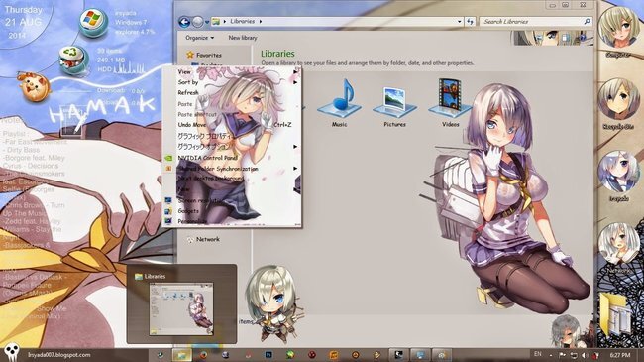Click the network tray icon

pyautogui.click(x=574, y=355)
